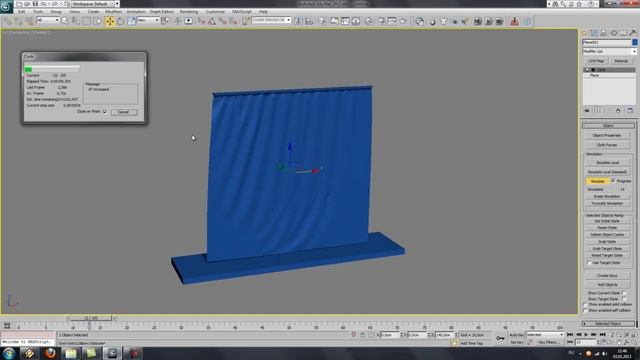Open the Selected key filter dropdown
Viewport: 640px width, 360px height.
click(545, 335)
